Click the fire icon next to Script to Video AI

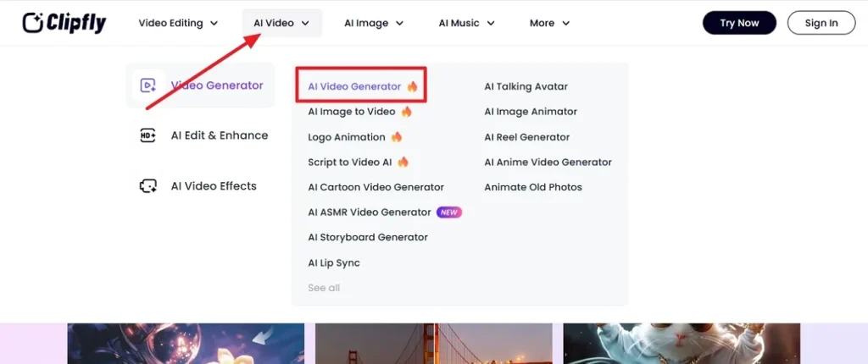[x=403, y=162]
